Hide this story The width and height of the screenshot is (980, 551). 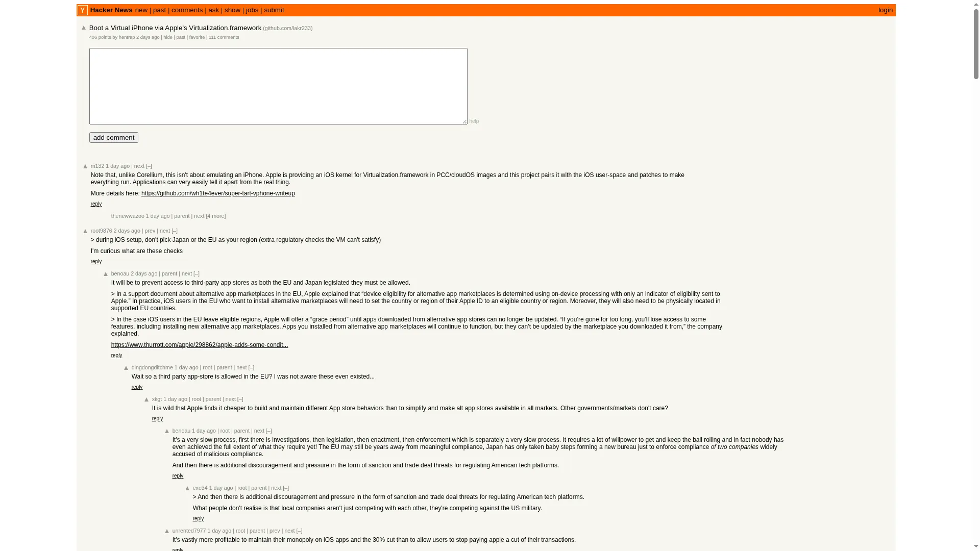tap(167, 37)
